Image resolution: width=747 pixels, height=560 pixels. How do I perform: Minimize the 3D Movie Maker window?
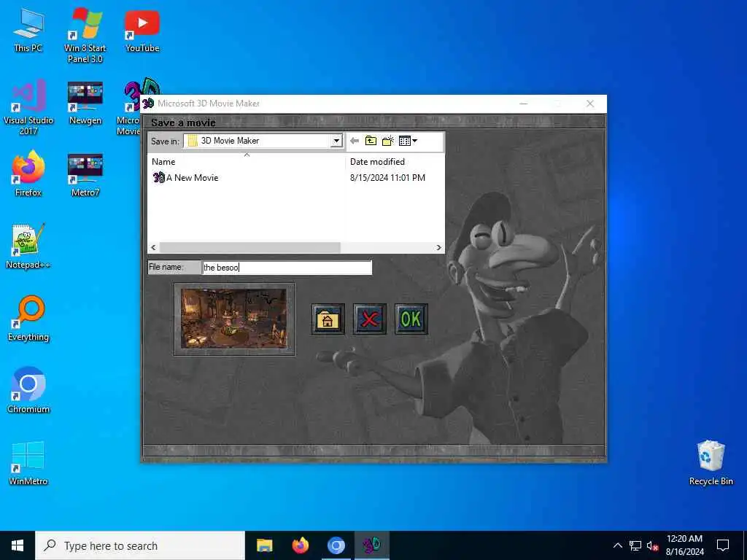[x=524, y=104]
